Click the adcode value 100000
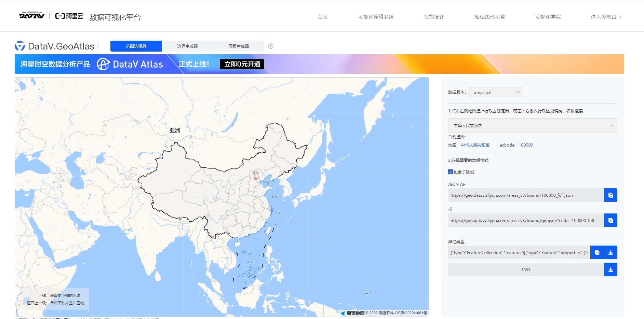The height and width of the screenshot is (319, 644). 526,145
